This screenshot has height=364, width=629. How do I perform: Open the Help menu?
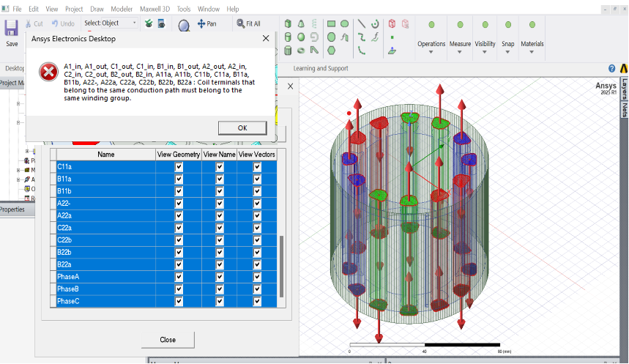click(x=233, y=9)
